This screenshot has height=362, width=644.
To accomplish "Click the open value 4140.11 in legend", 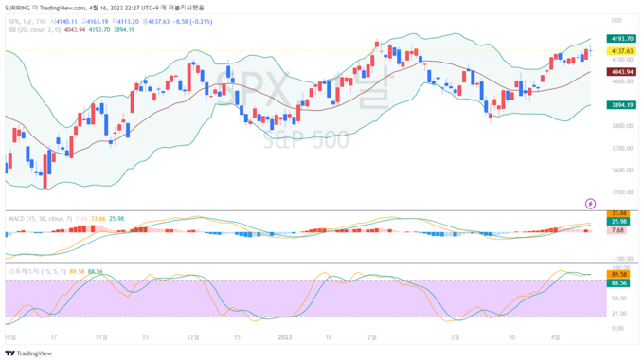I will pos(66,22).
